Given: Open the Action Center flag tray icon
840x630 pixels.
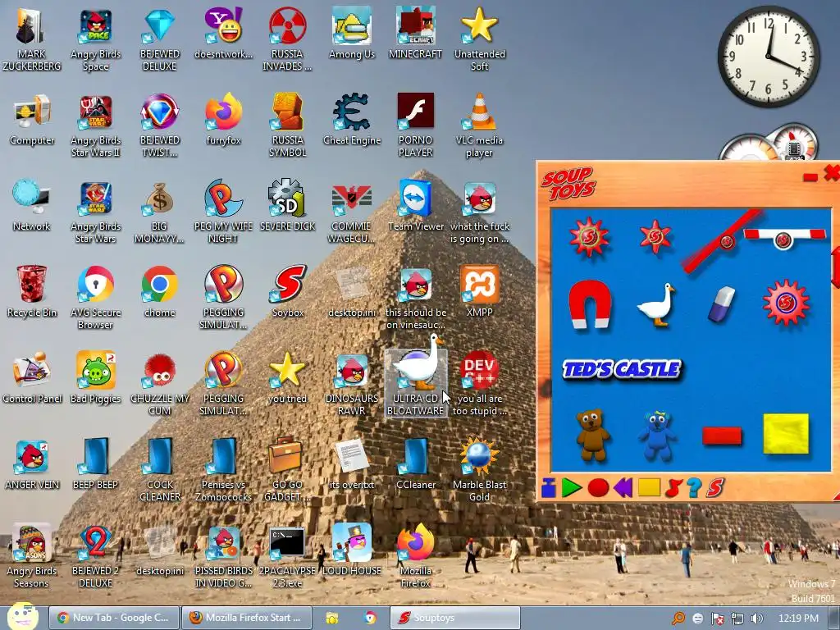Looking at the screenshot, I should (x=717, y=619).
